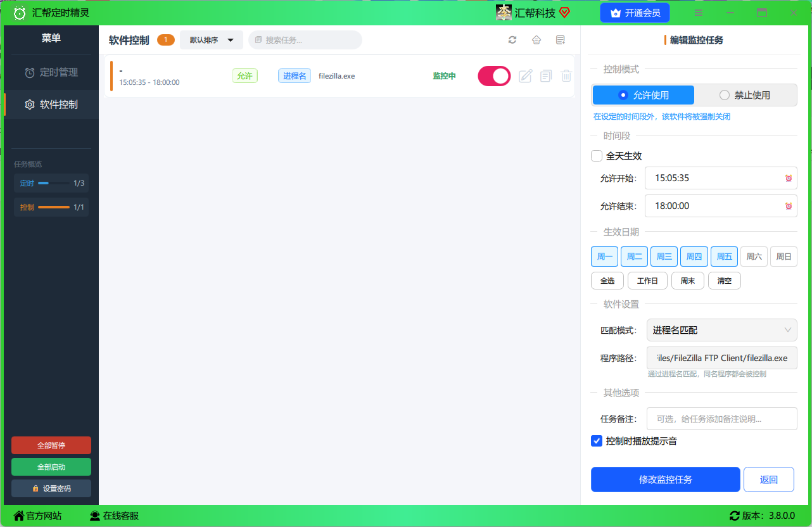Click 全部启动 button
Screen dimensions: 812x527
[x=51, y=467]
